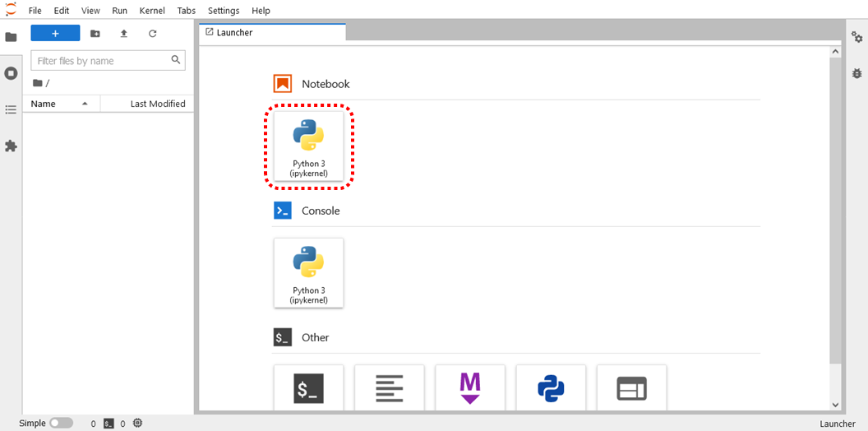Show Running Terminals and Kernels panel

tap(11, 73)
